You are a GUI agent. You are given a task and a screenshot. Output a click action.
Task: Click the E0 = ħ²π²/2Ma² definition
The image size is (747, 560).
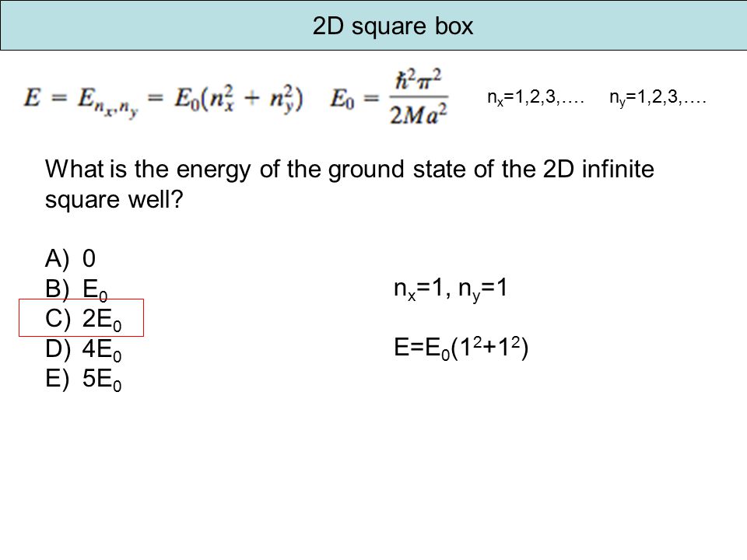[389, 97]
